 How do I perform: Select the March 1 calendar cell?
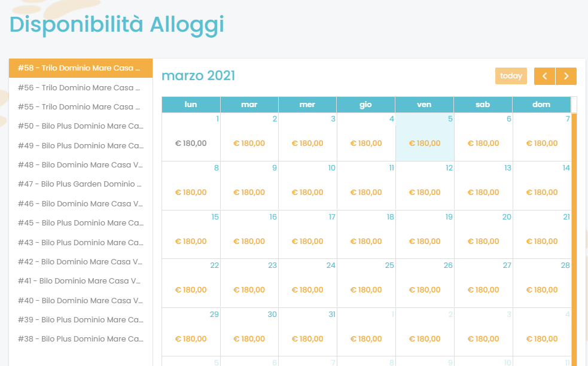pyautogui.click(x=191, y=137)
